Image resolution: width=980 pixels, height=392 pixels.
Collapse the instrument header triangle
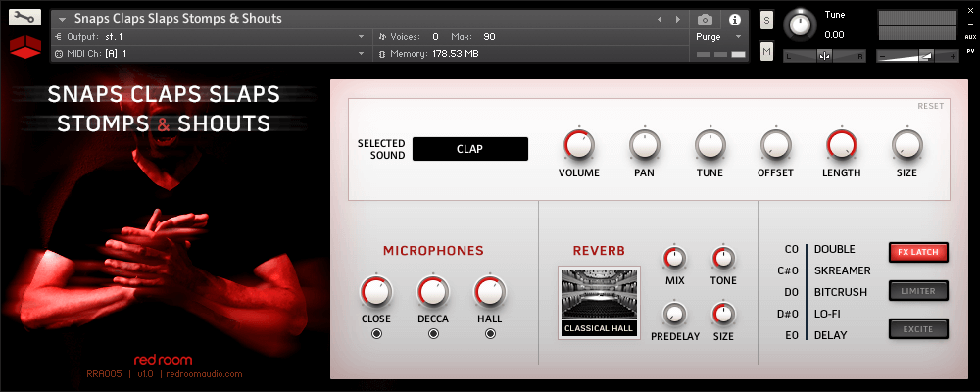click(x=63, y=20)
